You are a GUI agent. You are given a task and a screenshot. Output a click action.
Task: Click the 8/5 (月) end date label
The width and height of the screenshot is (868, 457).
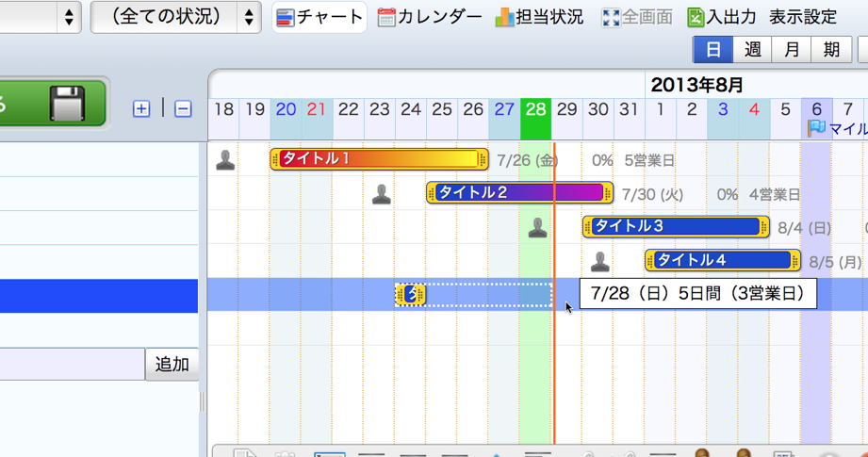tap(835, 262)
